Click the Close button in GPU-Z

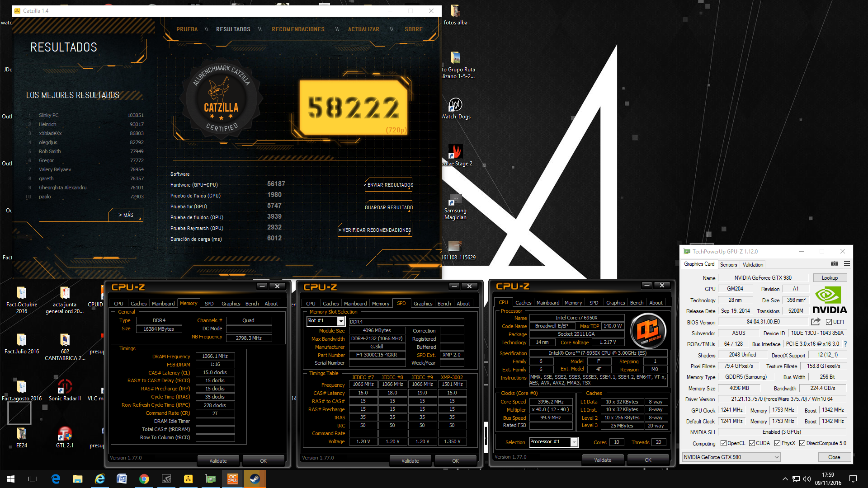point(834,457)
